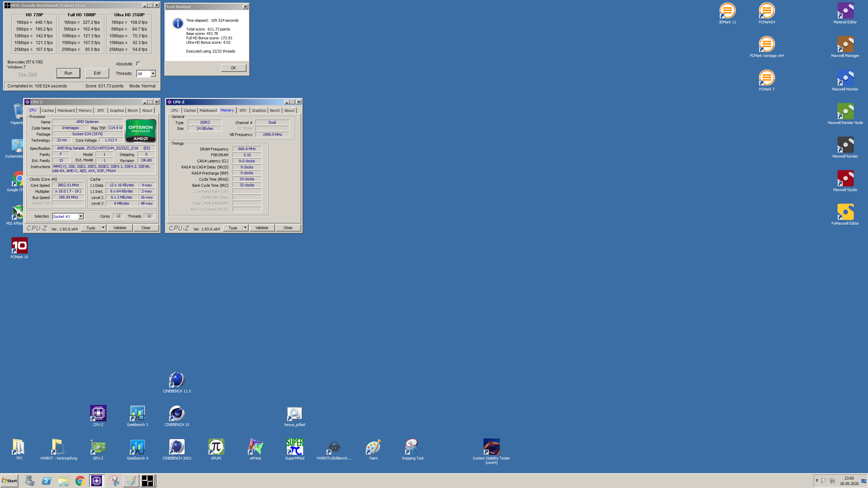Open Geekbench 4 desktop icon
The width and height of the screenshot is (868, 488).
137,449
